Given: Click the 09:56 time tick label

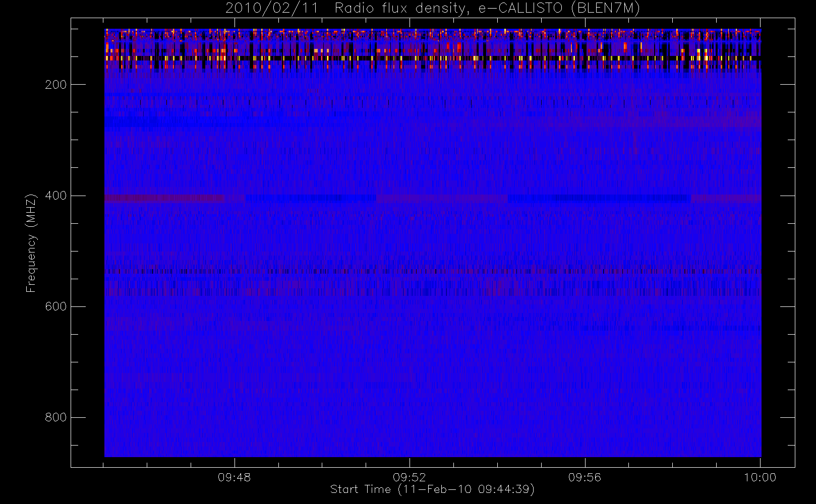Looking at the screenshot, I should [x=585, y=477].
